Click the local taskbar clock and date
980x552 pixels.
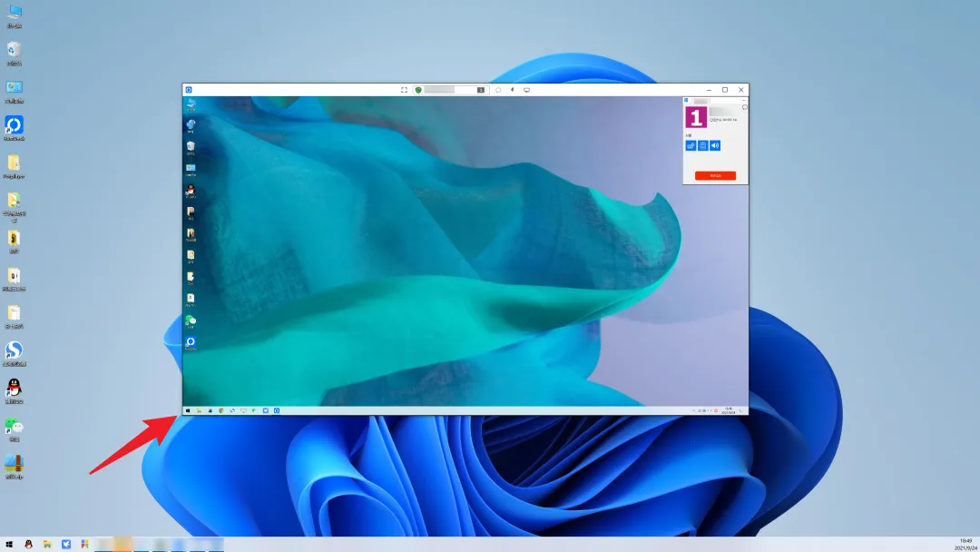coord(966,545)
